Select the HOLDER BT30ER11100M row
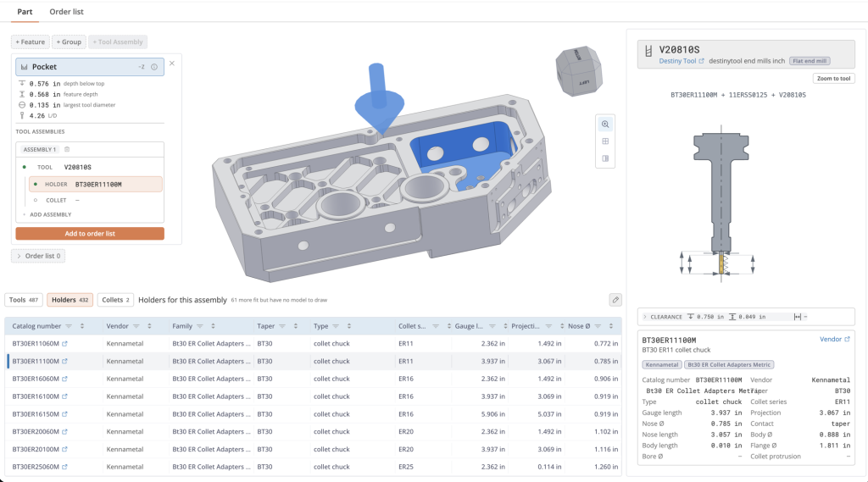This screenshot has height=482, width=868. click(95, 185)
